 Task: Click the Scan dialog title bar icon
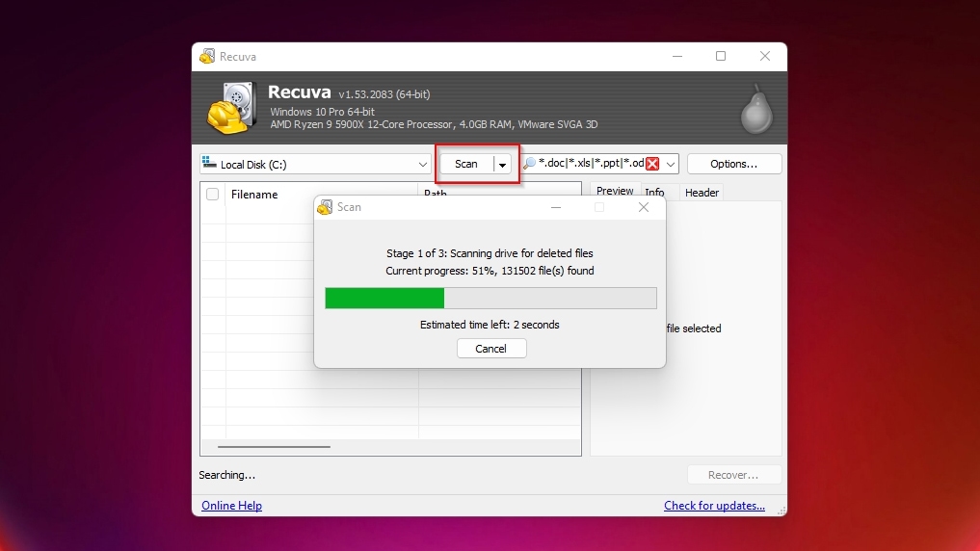tap(325, 207)
